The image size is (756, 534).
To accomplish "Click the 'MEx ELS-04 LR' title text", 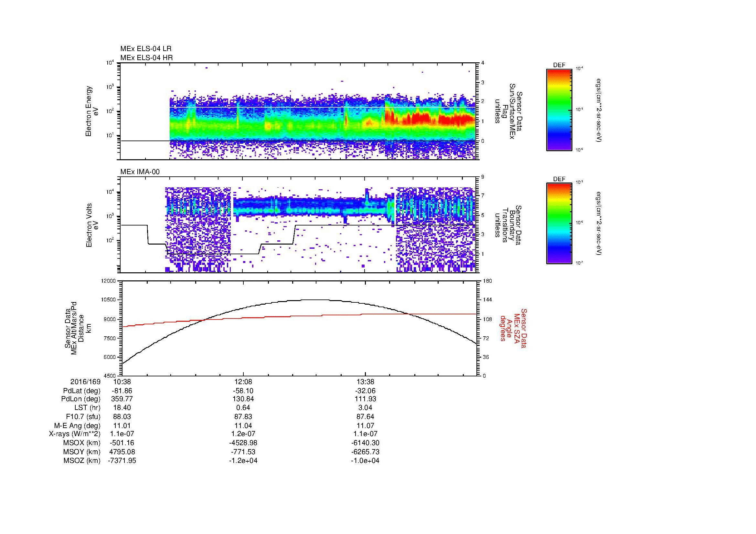I will [146, 49].
